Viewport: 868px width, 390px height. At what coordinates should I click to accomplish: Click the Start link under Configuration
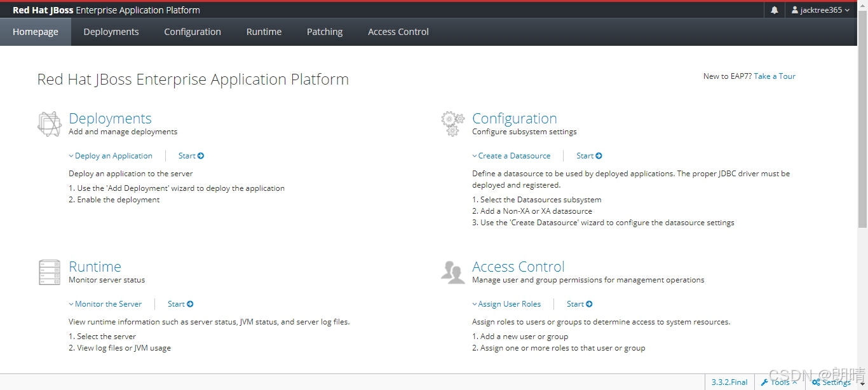pos(589,156)
